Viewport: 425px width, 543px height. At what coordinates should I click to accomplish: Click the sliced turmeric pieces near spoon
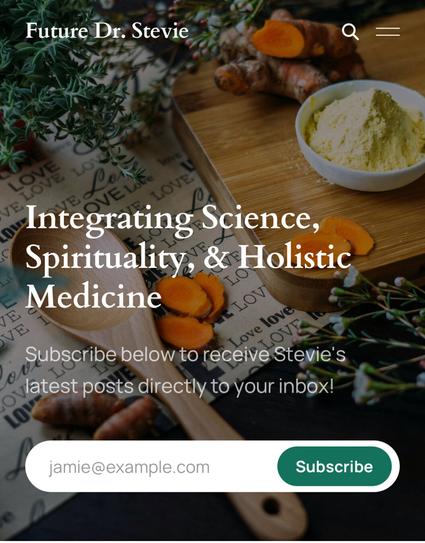click(189, 308)
